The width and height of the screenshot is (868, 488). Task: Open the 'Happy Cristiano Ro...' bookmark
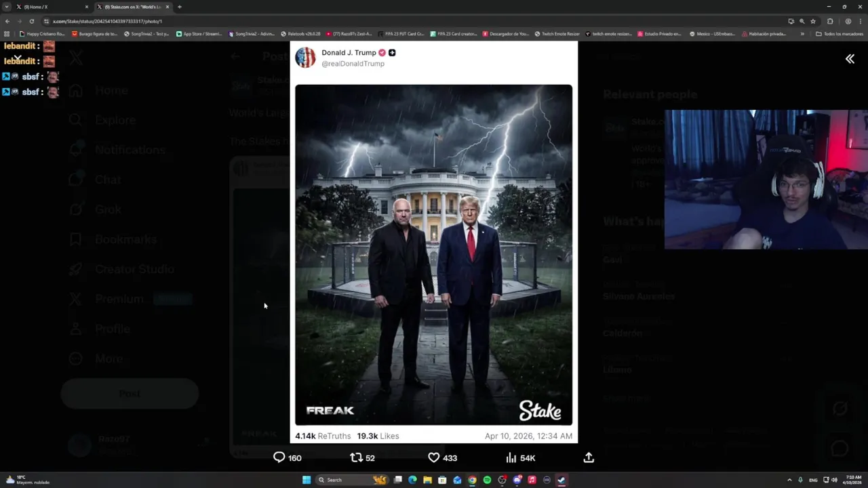pos(42,34)
